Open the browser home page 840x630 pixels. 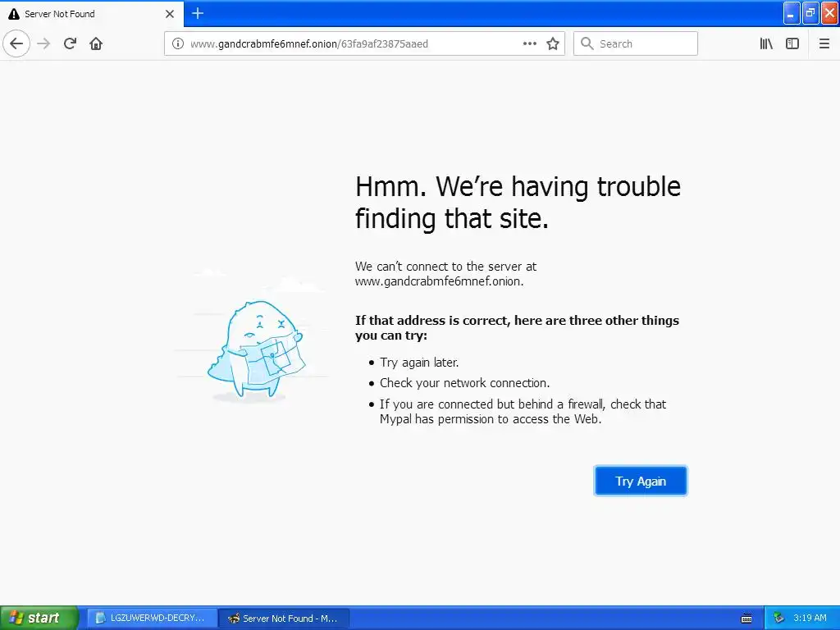[x=96, y=43]
